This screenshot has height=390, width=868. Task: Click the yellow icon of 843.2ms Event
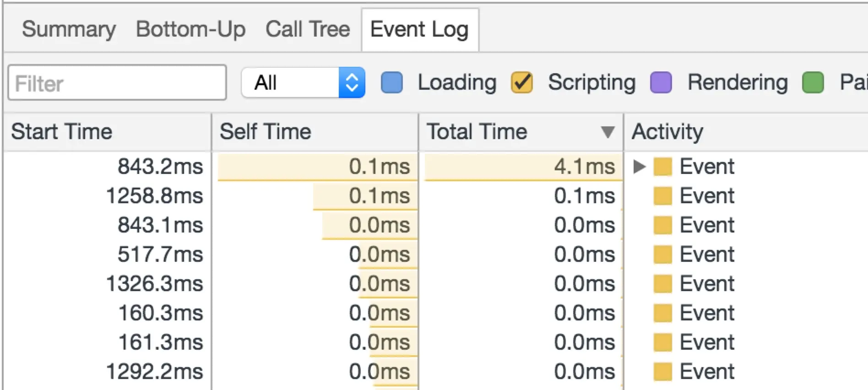click(662, 167)
